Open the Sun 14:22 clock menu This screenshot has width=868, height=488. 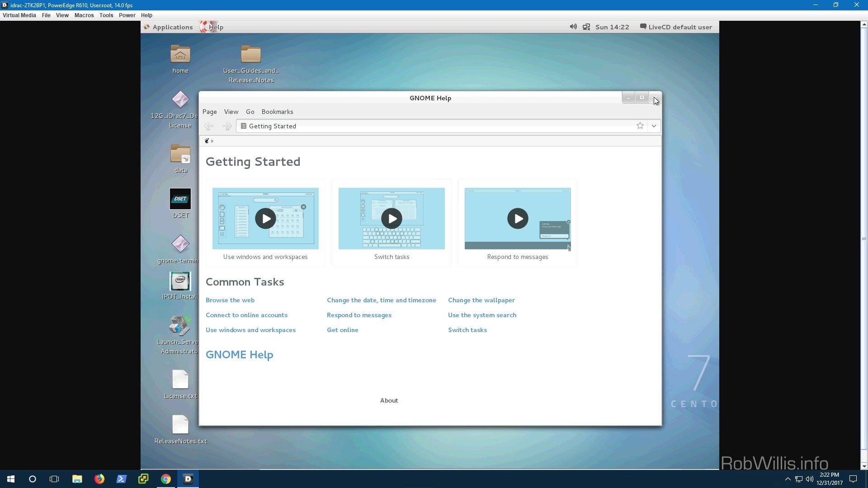pyautogui.click(x=612, y=27)
